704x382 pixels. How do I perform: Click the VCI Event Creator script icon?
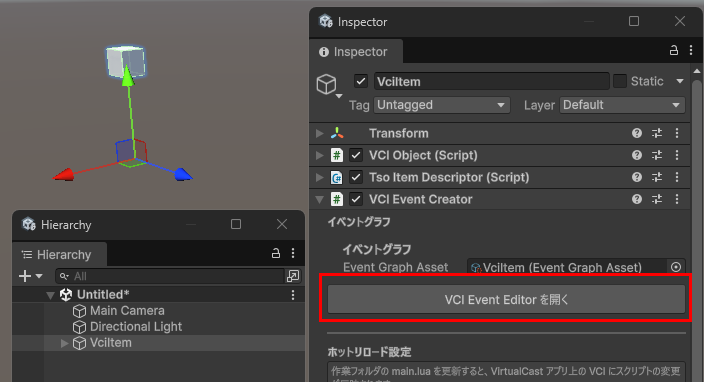(337, 199)
